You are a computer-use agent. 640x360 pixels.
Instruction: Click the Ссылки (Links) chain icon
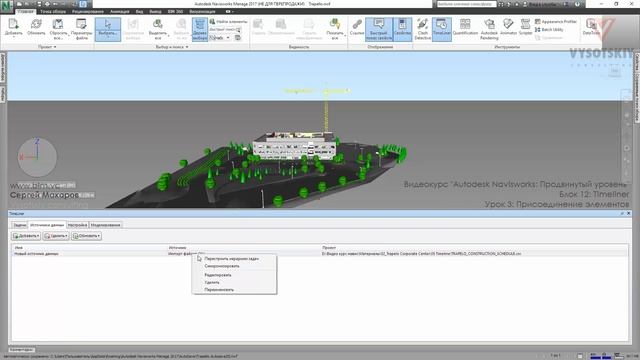(x=357, y=28)
